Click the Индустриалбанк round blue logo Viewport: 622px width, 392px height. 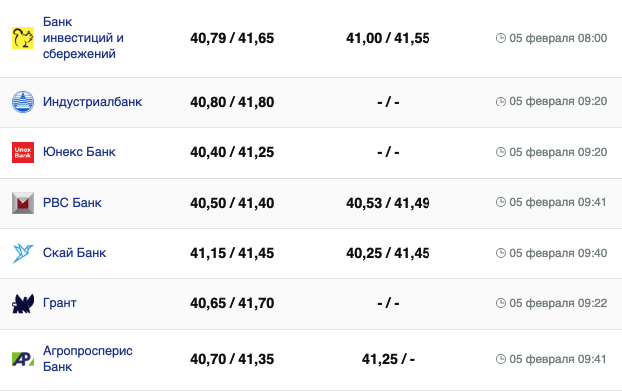point(23,102)
